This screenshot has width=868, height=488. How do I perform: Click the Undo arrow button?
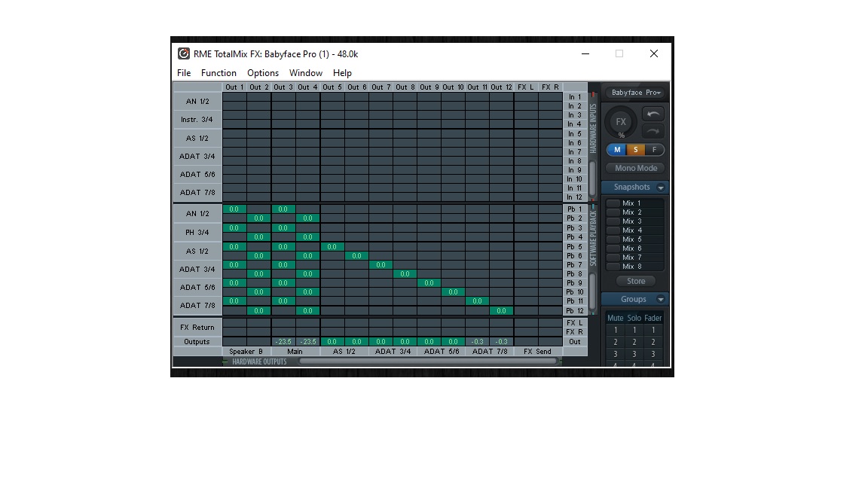coord(653,114)
